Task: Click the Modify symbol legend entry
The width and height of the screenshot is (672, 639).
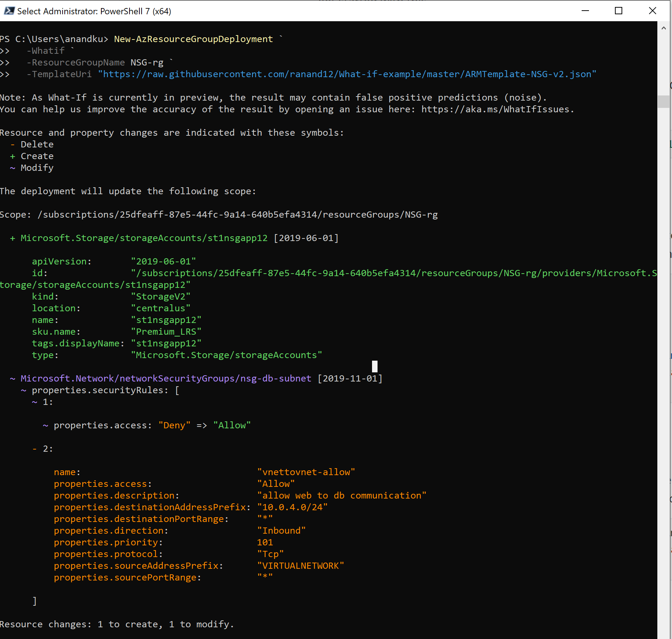Action: point(32,168)
